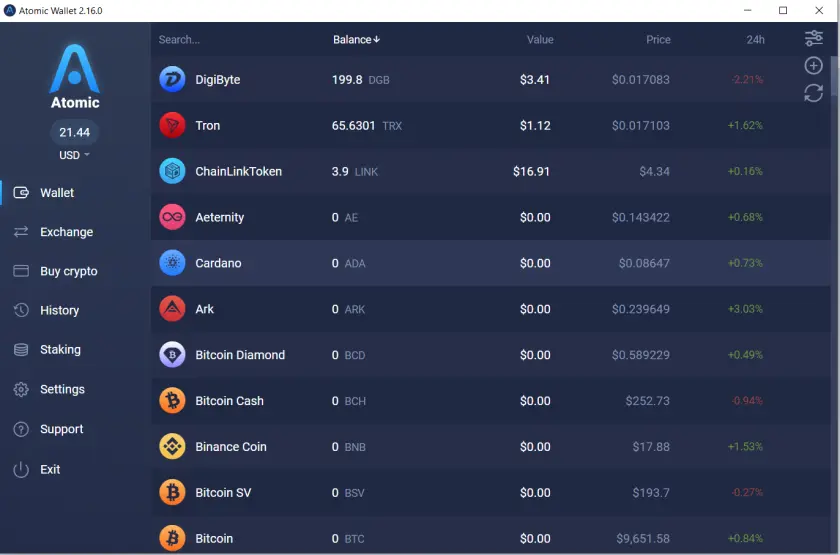Sort by the Balance column header
840x555 pixels.
pyautogui.click(x=356, y=40)
